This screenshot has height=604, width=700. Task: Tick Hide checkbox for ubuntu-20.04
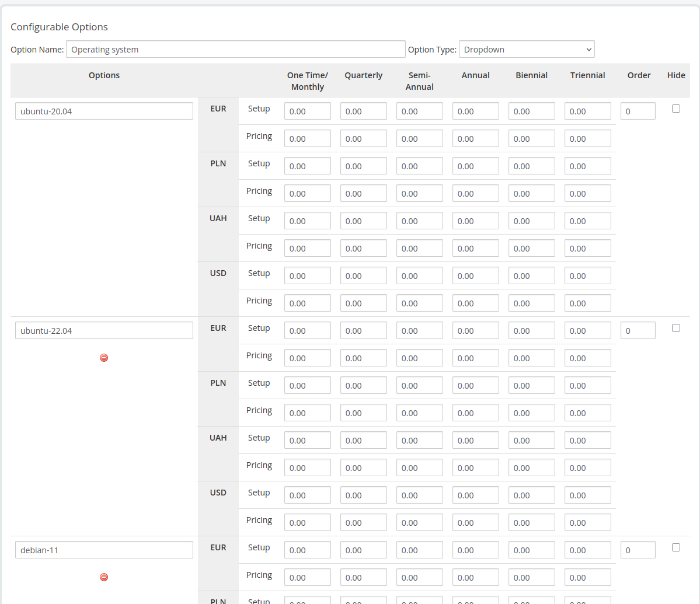click(x=676, y=109)
